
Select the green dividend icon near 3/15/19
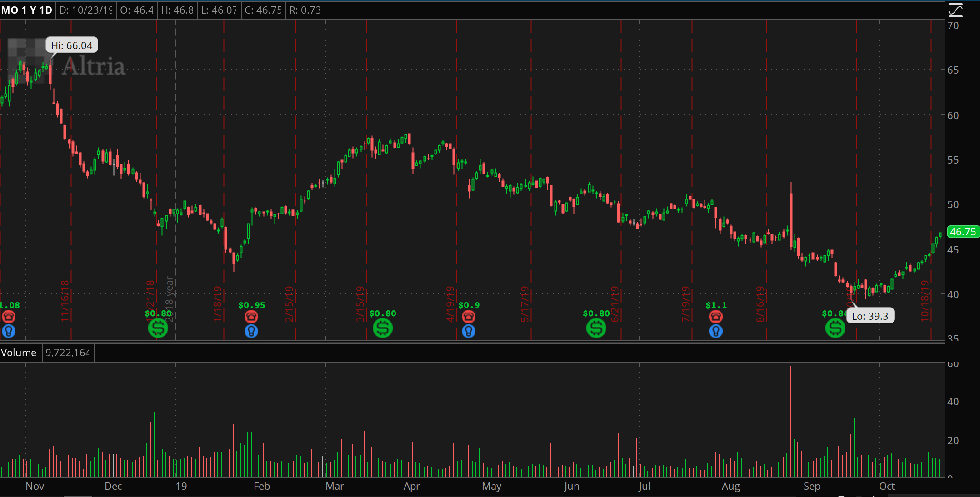click(383, 328)
